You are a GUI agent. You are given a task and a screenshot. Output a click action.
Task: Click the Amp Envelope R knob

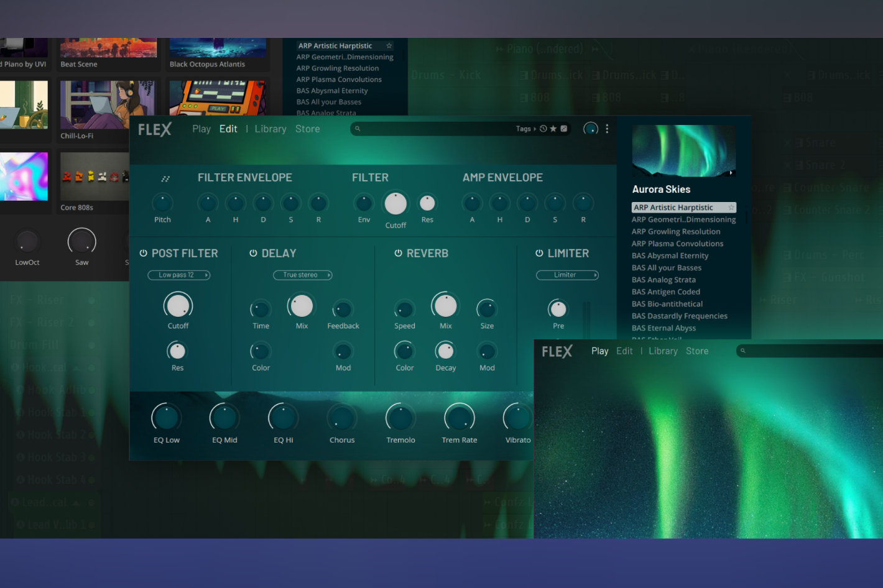coord(583,203)
